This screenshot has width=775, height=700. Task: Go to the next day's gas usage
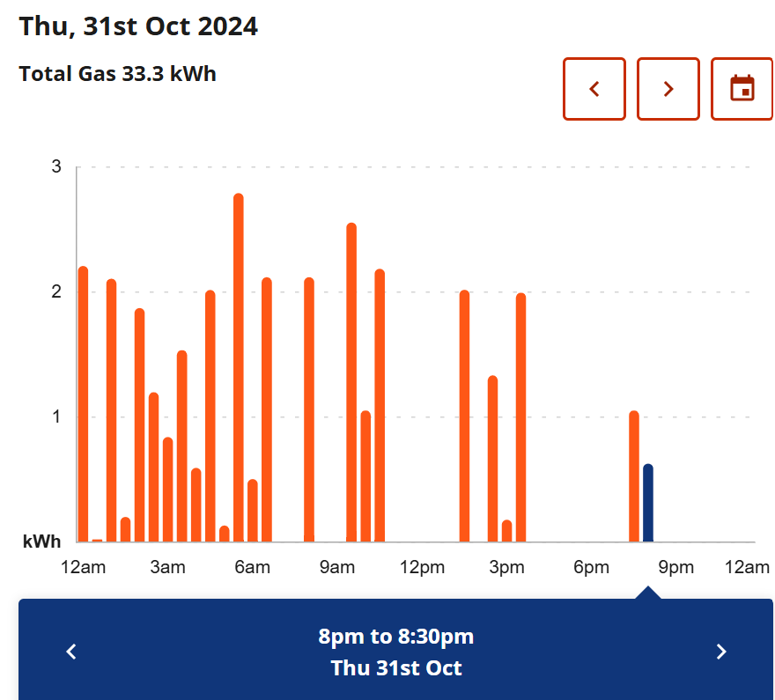pyautogui.click(x=668, y=89)
